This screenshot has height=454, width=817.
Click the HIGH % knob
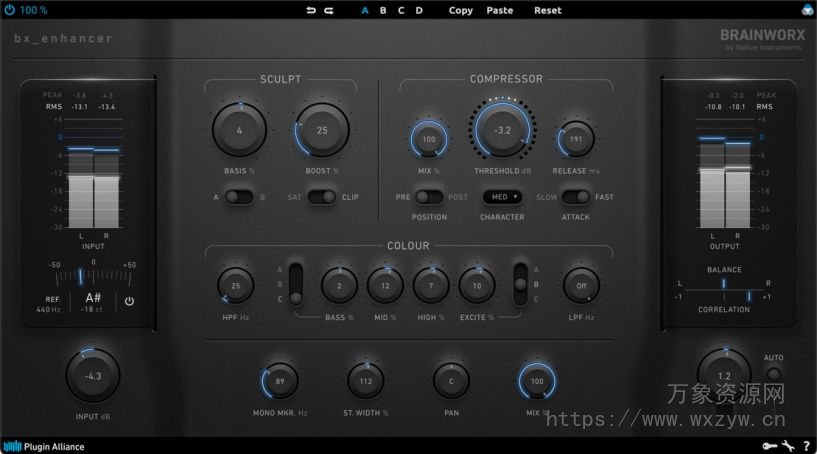coord(431,286)
